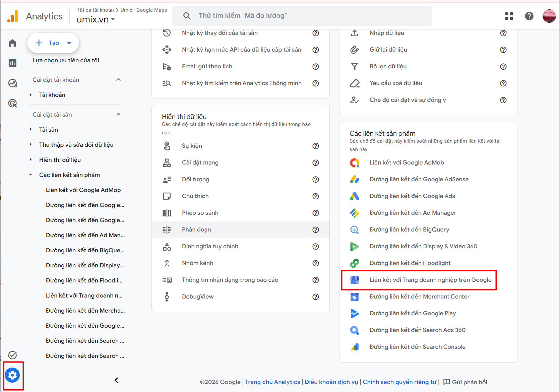559x392 pixels.
Task: Click the Analytics logo
Action: 35,16
